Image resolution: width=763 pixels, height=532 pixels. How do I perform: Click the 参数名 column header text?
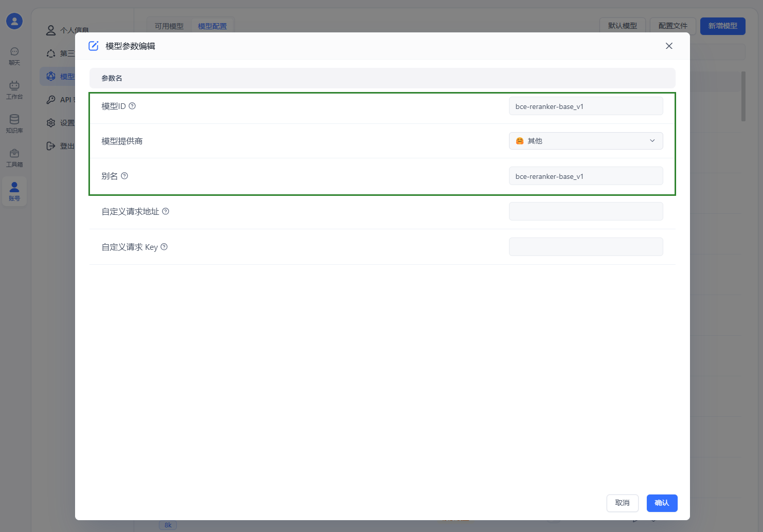tap(112, 78)
